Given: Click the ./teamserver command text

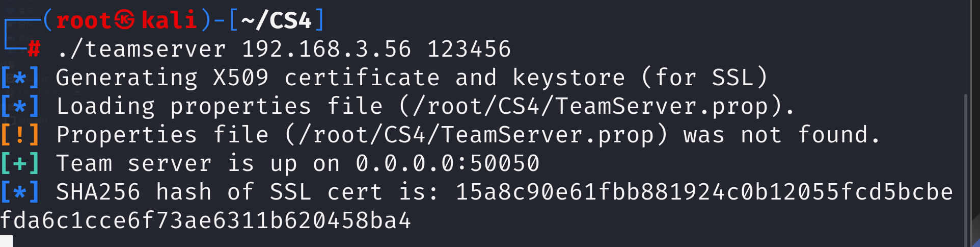Looking at the screenshot, I should click(x=142, y=49).
